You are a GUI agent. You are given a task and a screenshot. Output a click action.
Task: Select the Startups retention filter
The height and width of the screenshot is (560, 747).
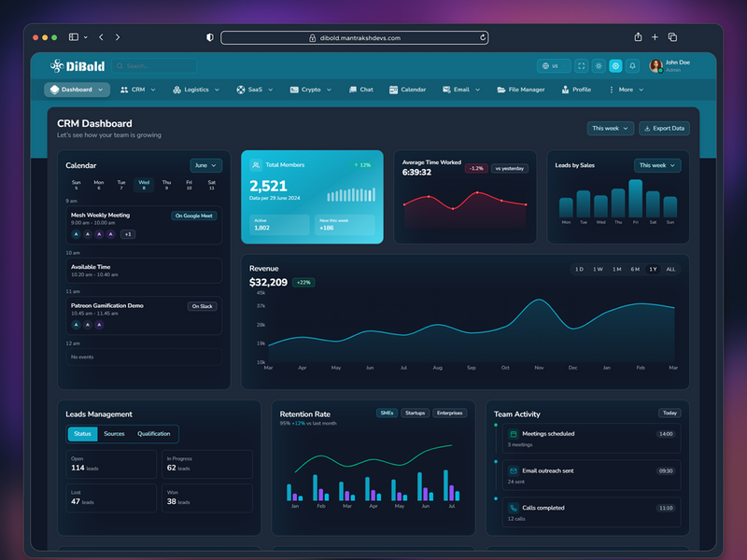coord(415,413)
